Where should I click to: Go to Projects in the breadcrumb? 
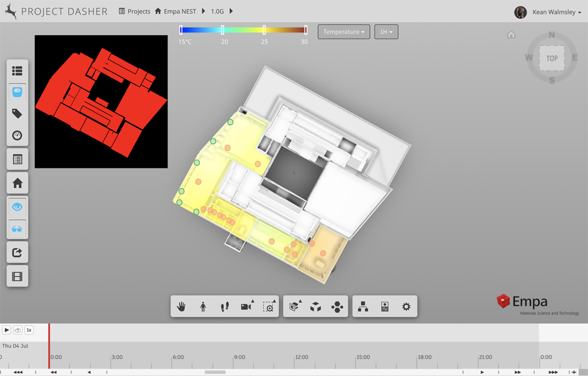[134, 11]
